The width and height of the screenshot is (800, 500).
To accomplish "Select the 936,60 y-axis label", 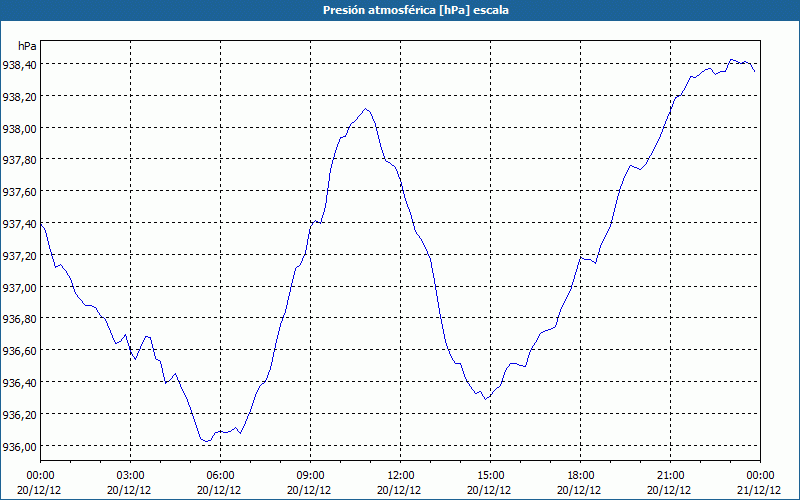I will point(19,351).
